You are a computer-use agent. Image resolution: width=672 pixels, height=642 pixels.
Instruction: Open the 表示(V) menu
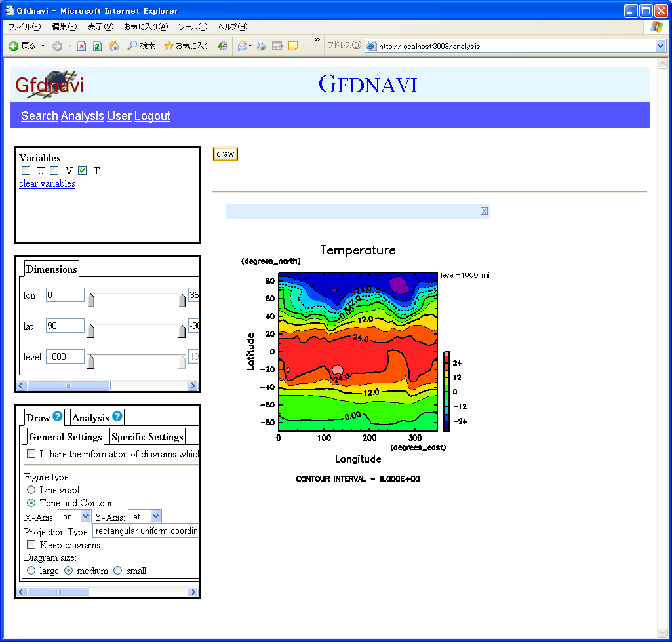pyautogui.click(x=101, y=27)
